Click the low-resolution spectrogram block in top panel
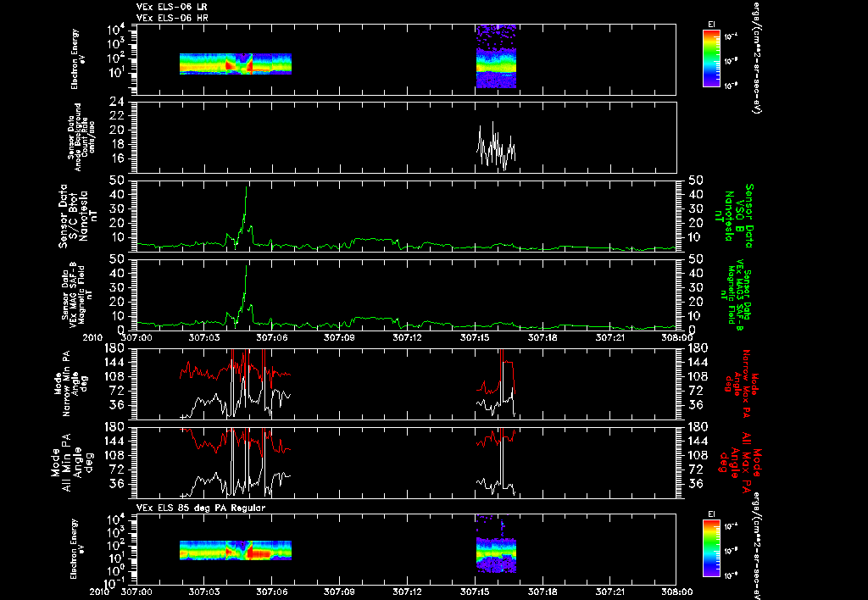 click(x=236, y=64)
